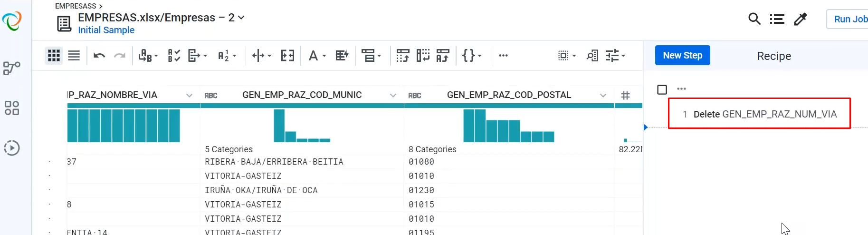Open the library grid icon in sidebar
Viewport: 868px width, 235px height.
11,108
